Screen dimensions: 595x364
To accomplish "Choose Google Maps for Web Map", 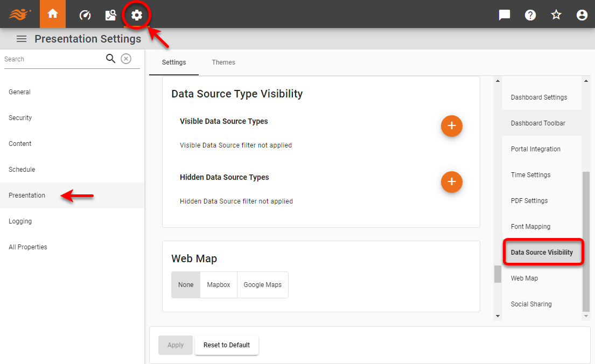I will (263, 284).
